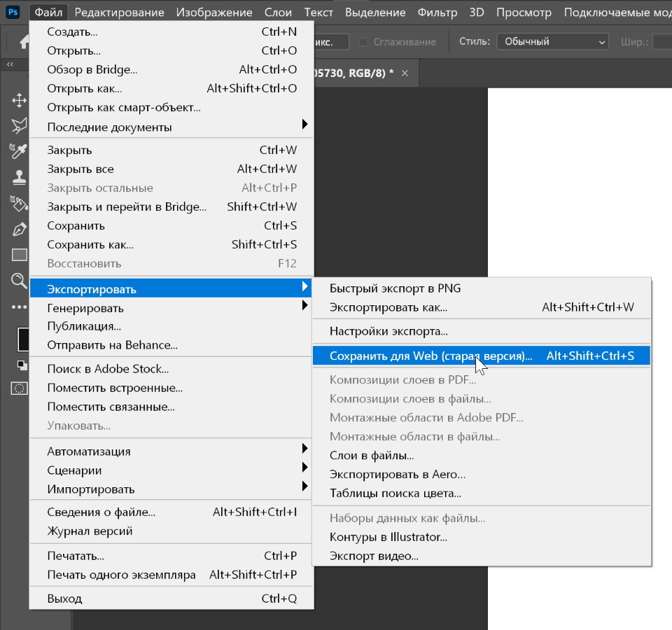Expand the Сценарии submenu
Image resolution: width=672 pixels, height=630 pixels.
(x=171, y=470)
